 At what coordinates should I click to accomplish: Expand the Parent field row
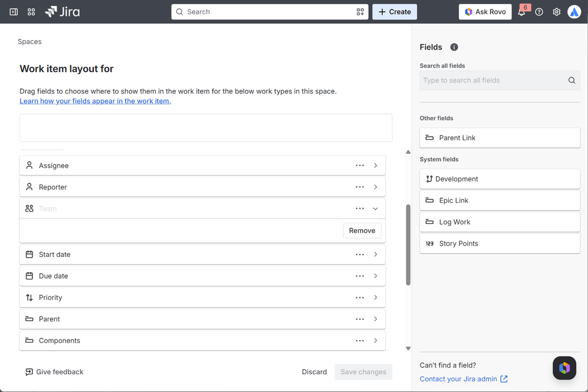pos(375,319)
